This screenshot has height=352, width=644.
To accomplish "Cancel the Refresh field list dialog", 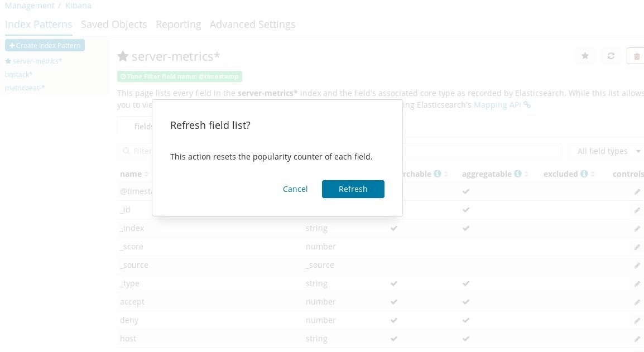I will [295, 189].
